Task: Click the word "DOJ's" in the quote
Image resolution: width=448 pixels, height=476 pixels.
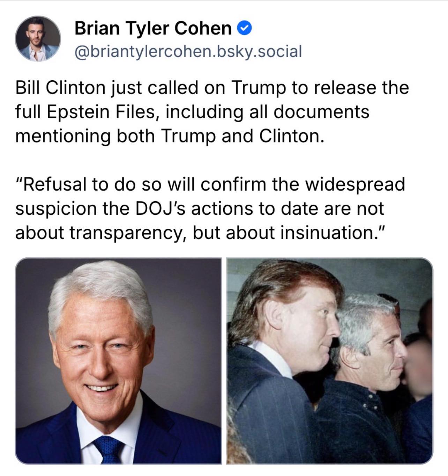Action: (160, 208)
